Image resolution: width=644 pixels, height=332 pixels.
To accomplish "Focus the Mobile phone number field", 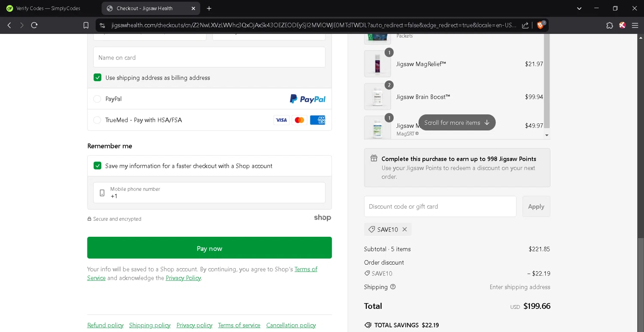I will coord(210,193).
